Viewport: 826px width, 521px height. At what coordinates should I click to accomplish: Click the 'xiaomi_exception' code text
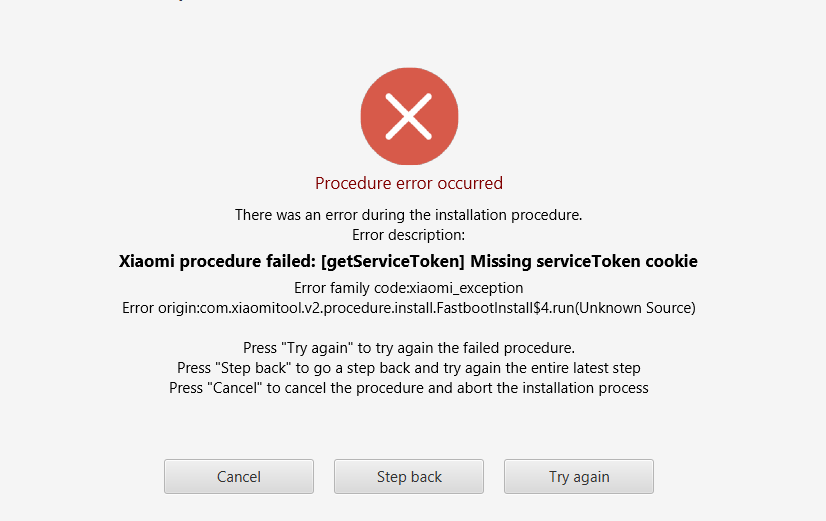466,288
